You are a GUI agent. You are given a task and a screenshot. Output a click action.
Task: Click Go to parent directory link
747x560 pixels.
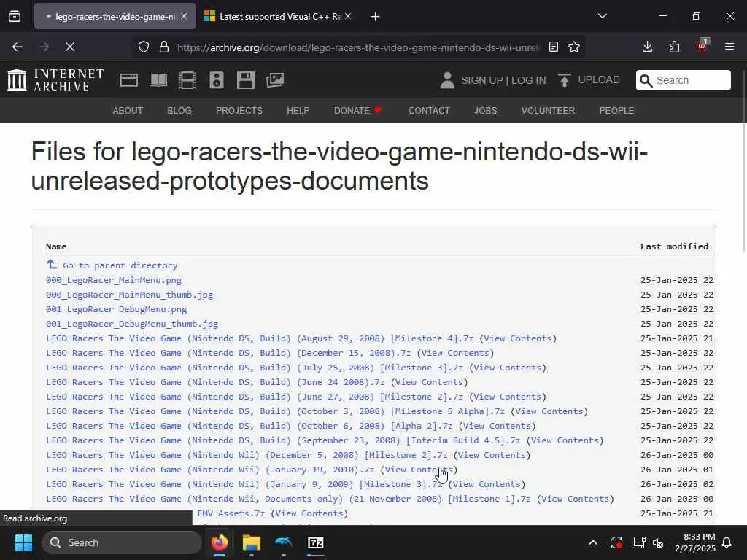(x=120, y=265)
